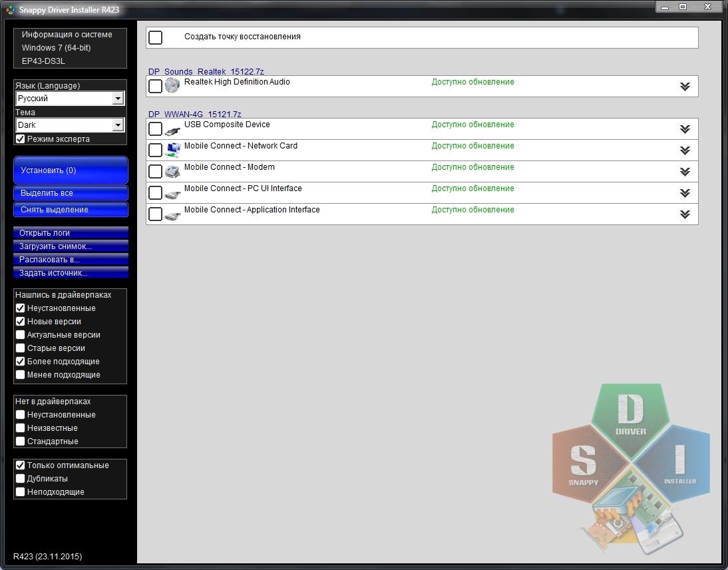
Task: Select the USB Composite Device checkbox
Action: 156,129
